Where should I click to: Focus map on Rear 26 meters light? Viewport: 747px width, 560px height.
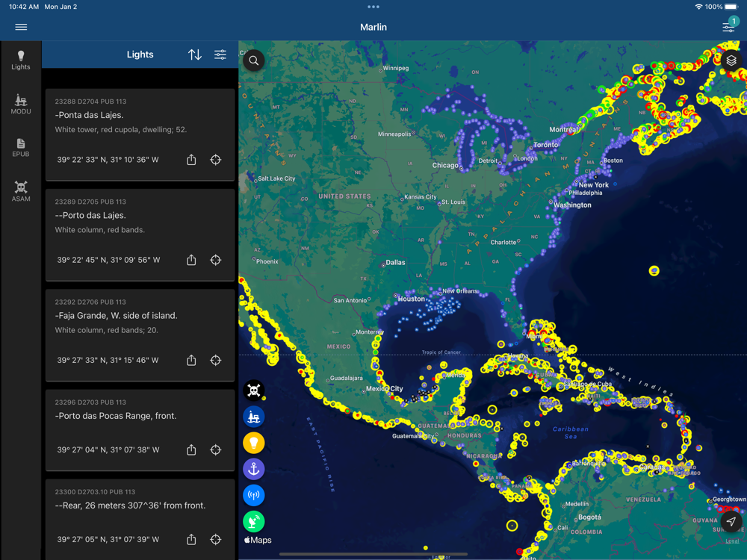coord(216,539)
